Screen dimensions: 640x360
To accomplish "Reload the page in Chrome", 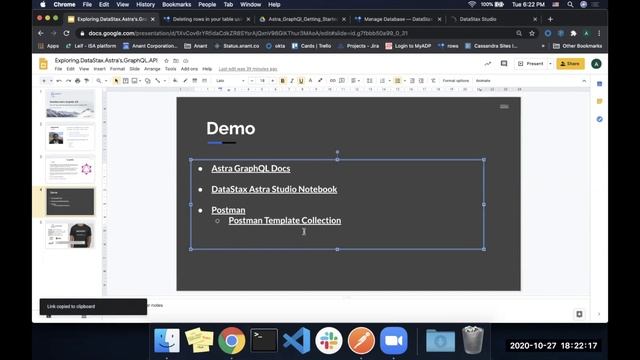I will click(x=66, y=33).
